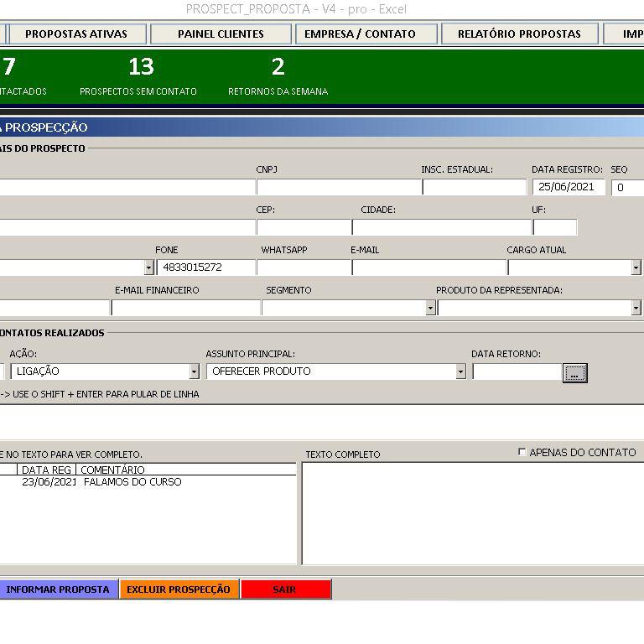Click into the CNPJ field
The height and width of the screenshot is (644, 644).
337,187
